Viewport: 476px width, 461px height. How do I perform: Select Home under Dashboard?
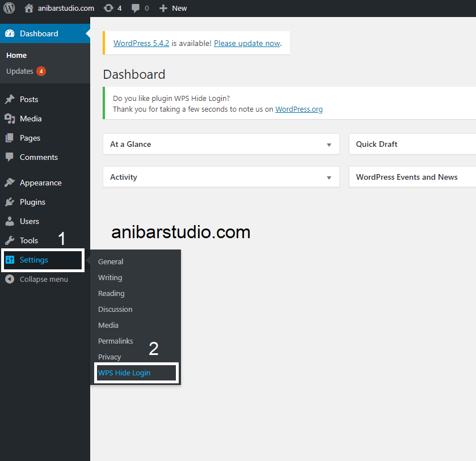click(x=16, y=55)
